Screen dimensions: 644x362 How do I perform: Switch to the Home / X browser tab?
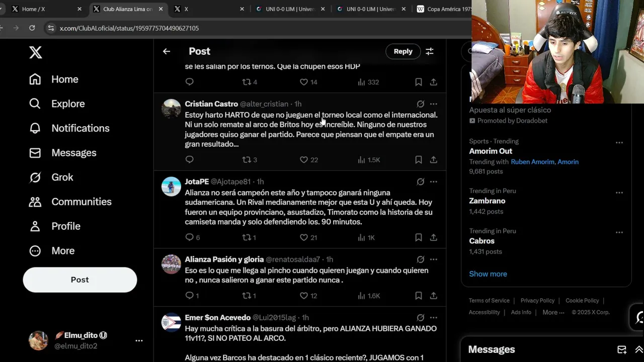47,9
